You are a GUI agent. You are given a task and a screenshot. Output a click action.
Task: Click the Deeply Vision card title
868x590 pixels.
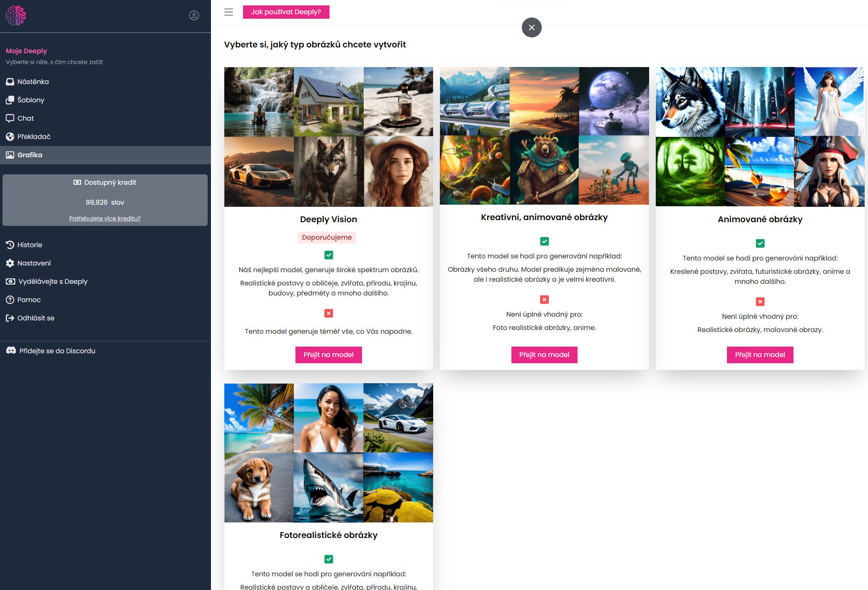coord(329,219)
